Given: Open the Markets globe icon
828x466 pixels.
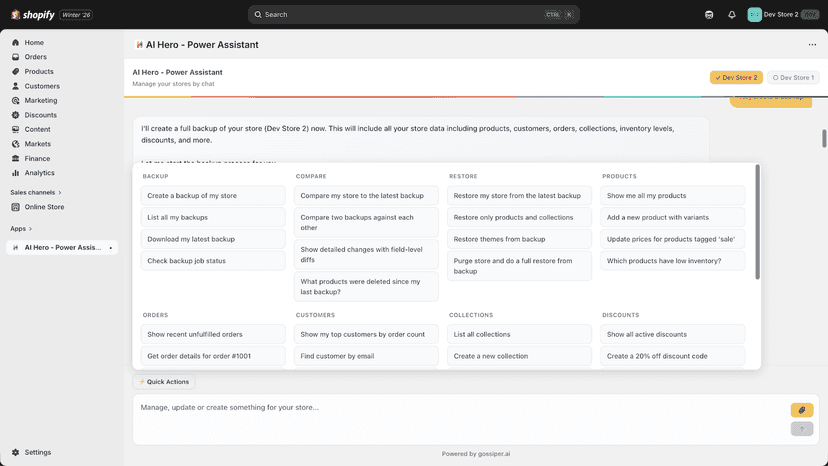Looking at the screenshot, I should (15, 144).
